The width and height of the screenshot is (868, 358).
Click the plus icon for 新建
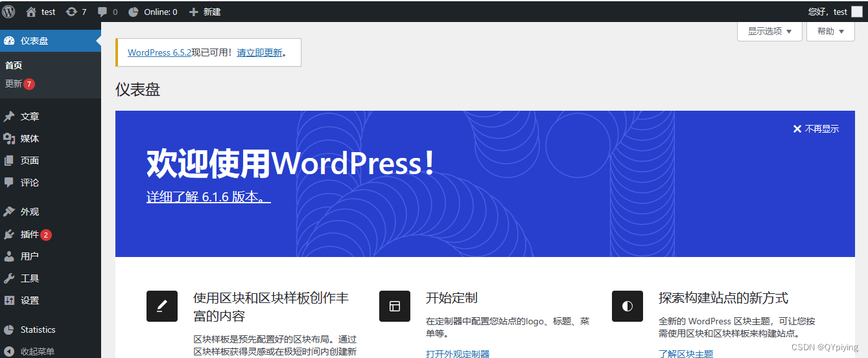point(193,12)
